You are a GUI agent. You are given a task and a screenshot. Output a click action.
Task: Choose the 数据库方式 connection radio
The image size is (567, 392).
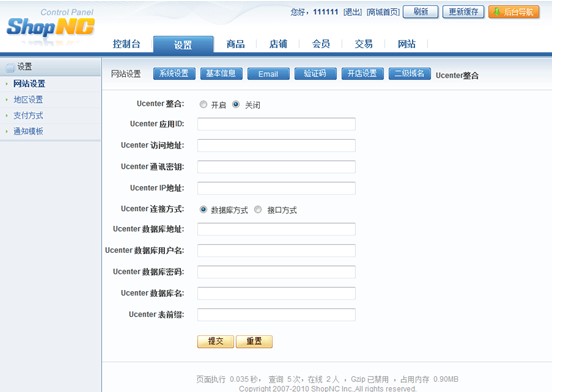click(x=203, y=209)
